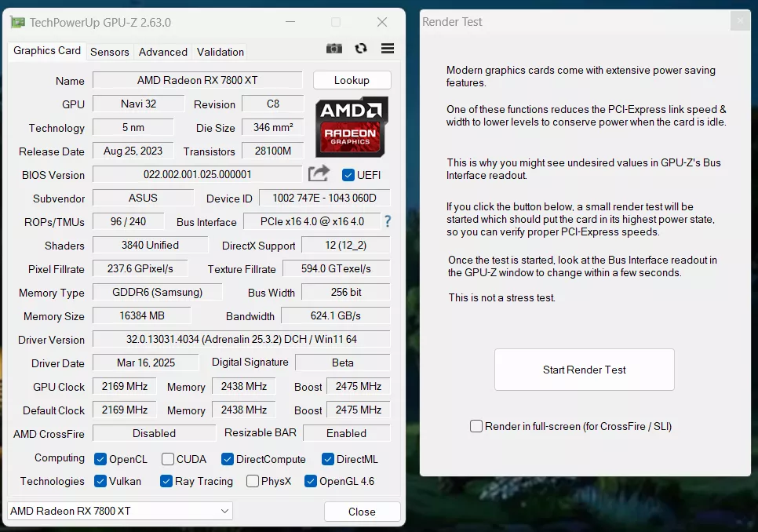Click the GPU Clock value 2169 MHz
The height and width of the screenshot is (532, 758).
125,387
